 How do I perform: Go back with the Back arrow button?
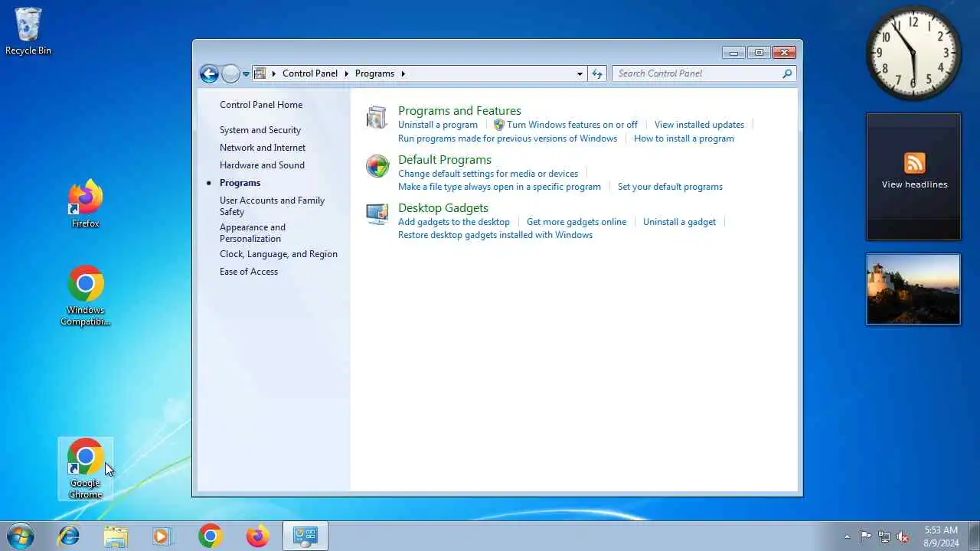209,73
